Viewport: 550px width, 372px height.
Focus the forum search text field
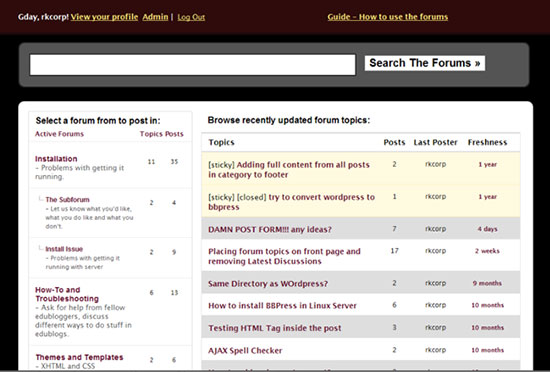click(193, 65)
